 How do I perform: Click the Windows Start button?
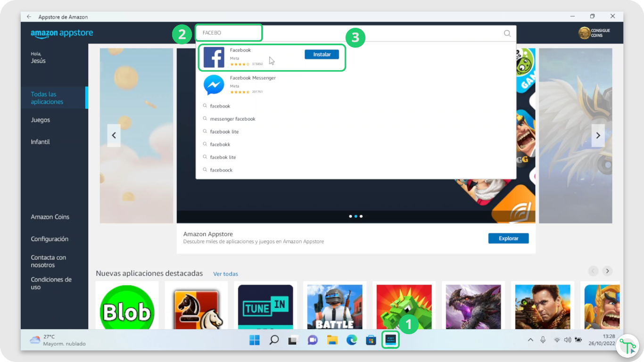(254, 340)
